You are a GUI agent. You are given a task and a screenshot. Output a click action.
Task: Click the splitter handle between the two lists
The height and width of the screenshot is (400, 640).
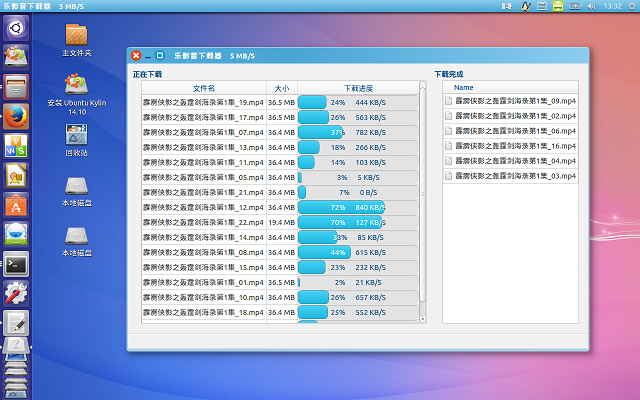click(x=432, y=199)
